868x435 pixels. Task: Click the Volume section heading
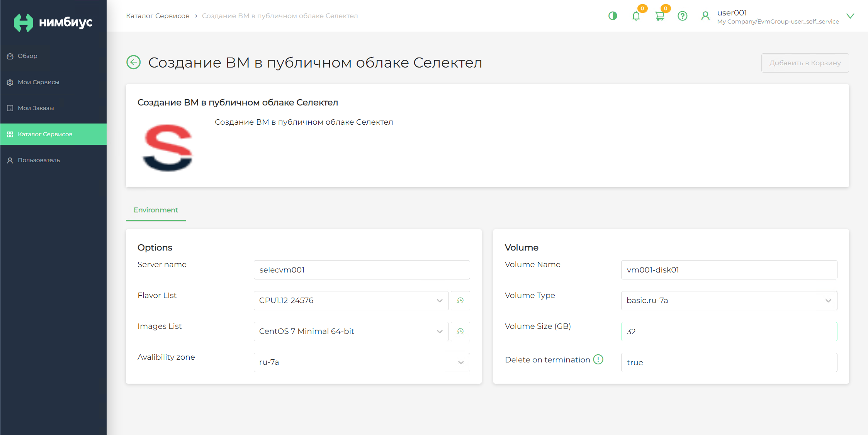click(x=521, y=247)
